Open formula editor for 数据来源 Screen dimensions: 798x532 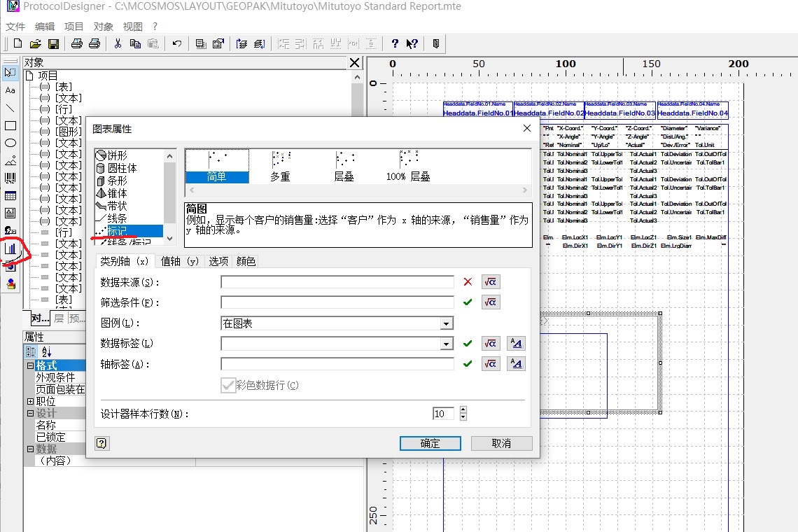(x=491, y=282)
